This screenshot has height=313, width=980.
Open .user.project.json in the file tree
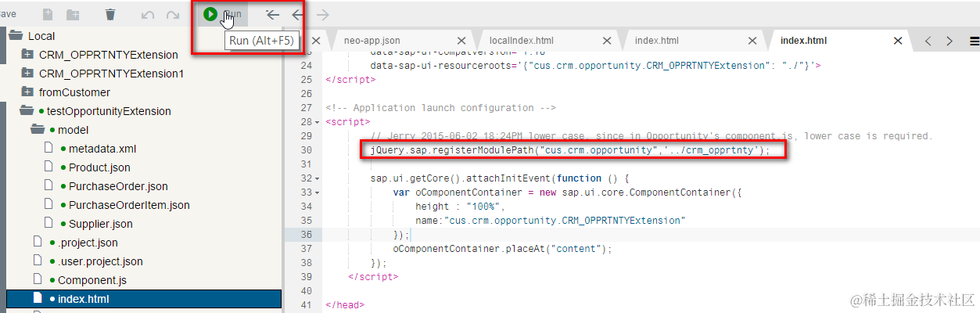click(100, 261)
